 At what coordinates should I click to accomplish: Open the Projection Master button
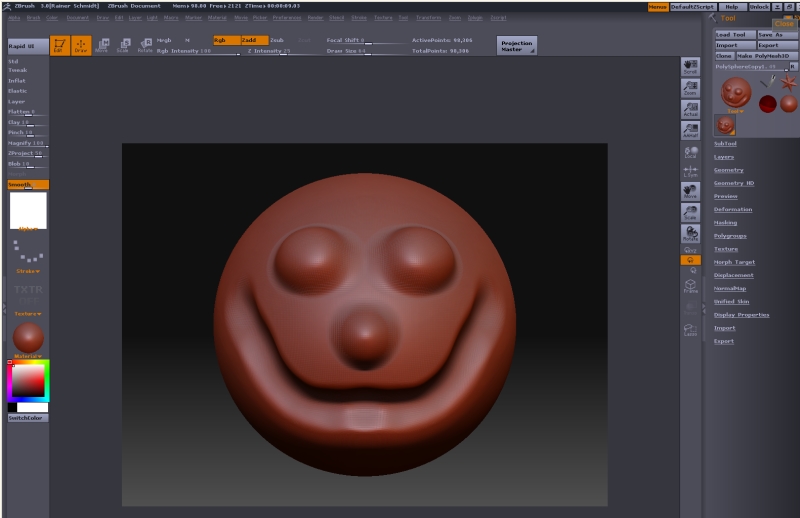[517, 46]
